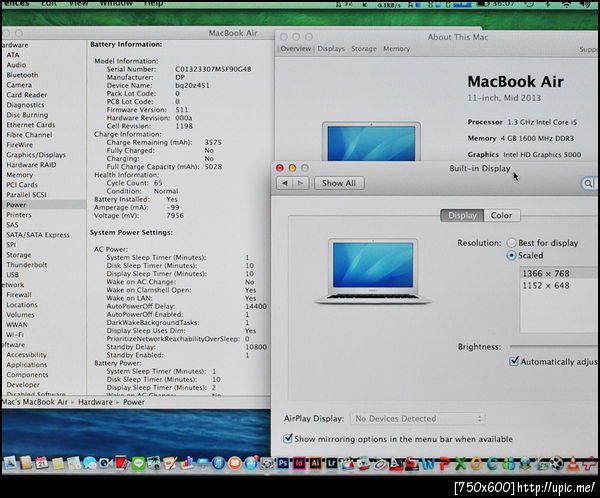Select SATA/SATA Express in the sidebar
The image size is (600, 498).
click(38, 235)
